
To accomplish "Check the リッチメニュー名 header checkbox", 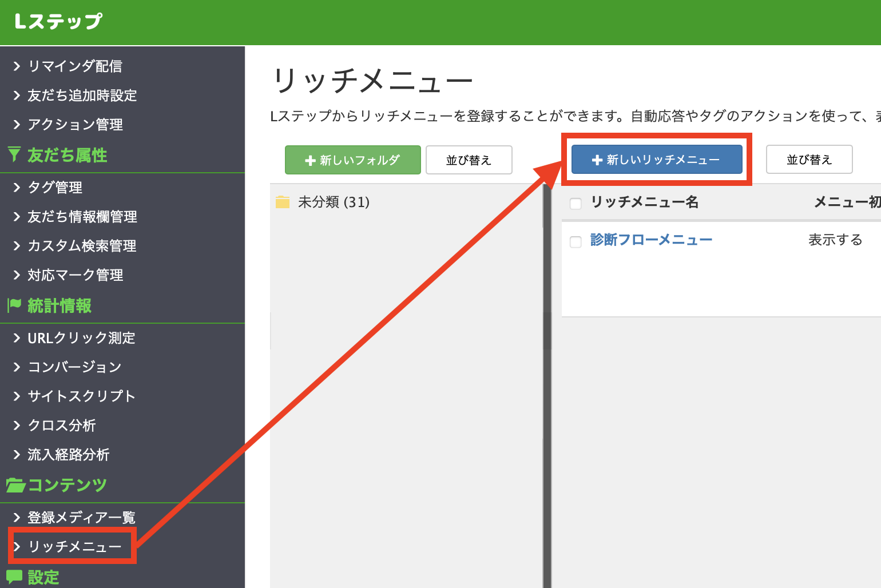I will (576, 203).
